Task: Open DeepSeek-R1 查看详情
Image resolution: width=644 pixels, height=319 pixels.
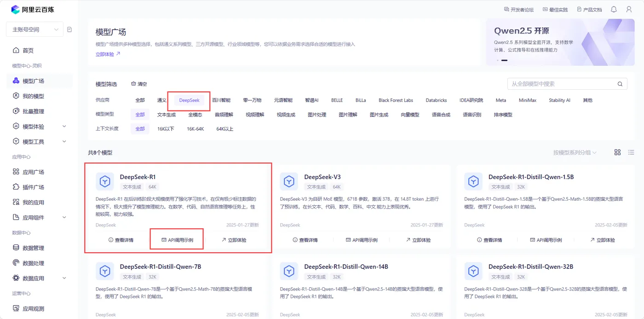Action: [x=121, y=240]
